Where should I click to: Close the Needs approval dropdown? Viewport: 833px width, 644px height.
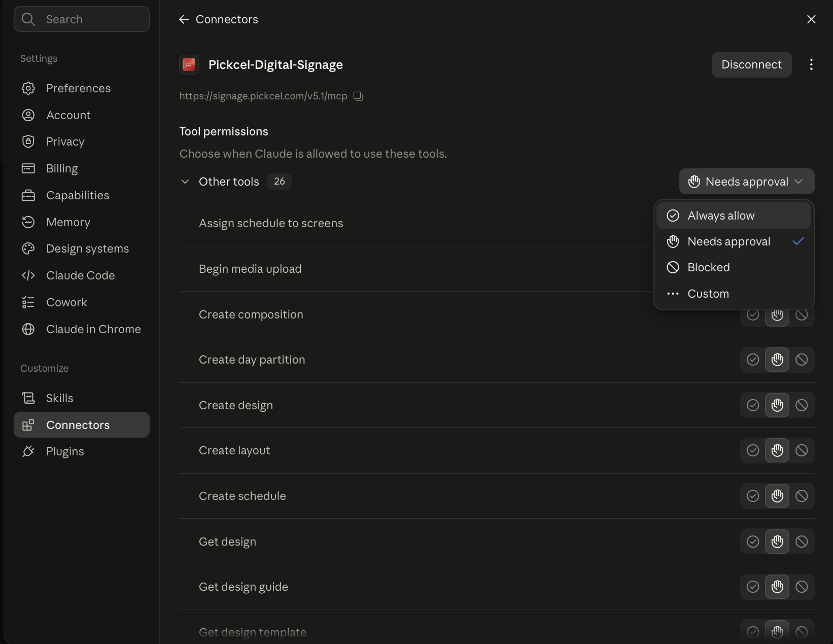point(747,182)
